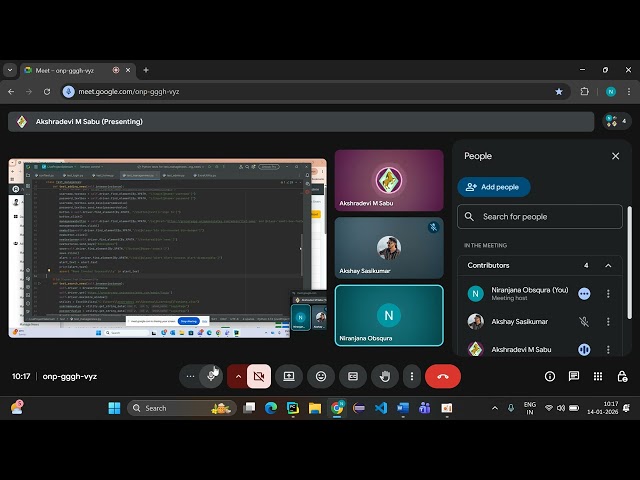Show hidden system tray icons

(495, 408)
